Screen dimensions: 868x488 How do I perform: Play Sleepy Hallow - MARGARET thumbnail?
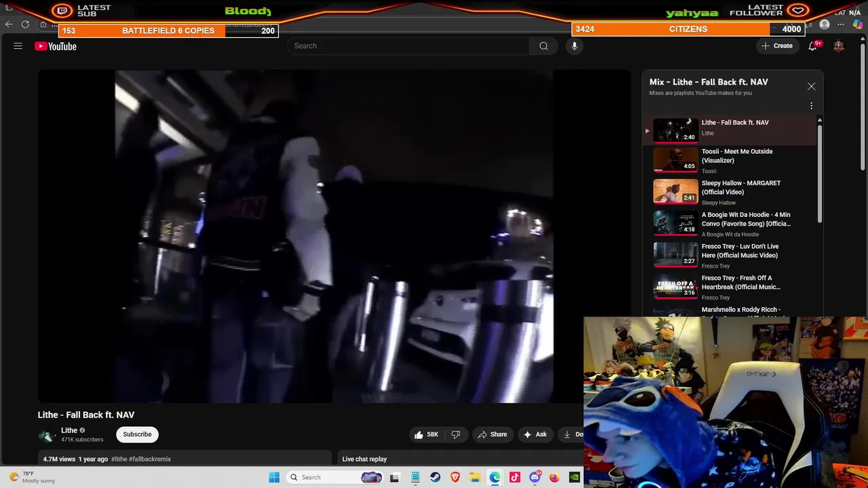click(x=675, y=192)
